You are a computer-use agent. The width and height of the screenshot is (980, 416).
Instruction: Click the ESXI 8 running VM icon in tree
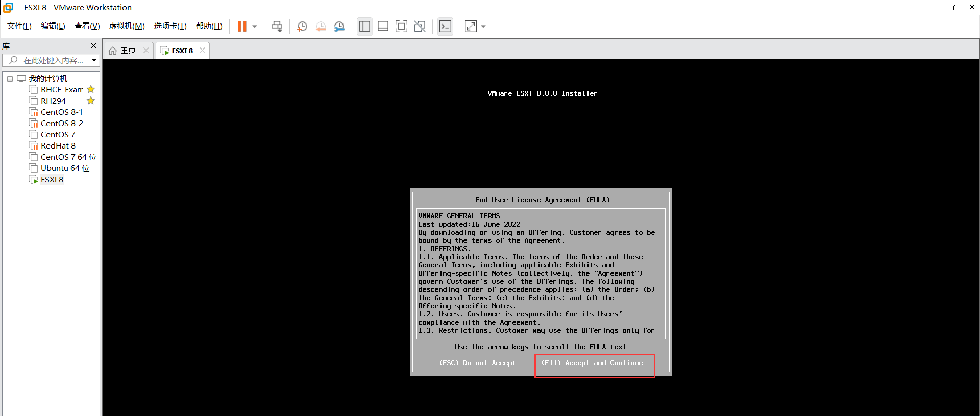click(33, 179)
